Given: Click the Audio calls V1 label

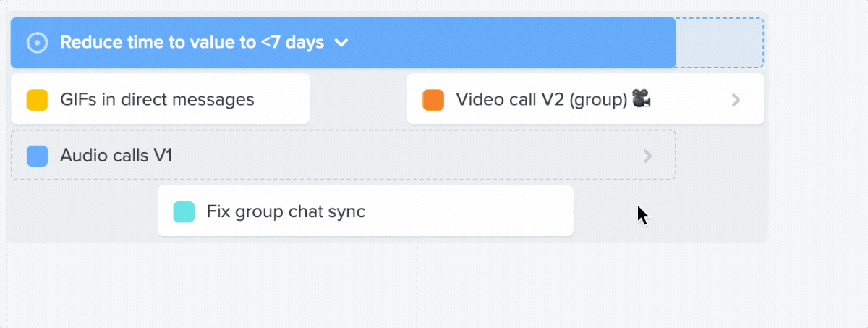Looking at the screenshot, I should 116,156.
